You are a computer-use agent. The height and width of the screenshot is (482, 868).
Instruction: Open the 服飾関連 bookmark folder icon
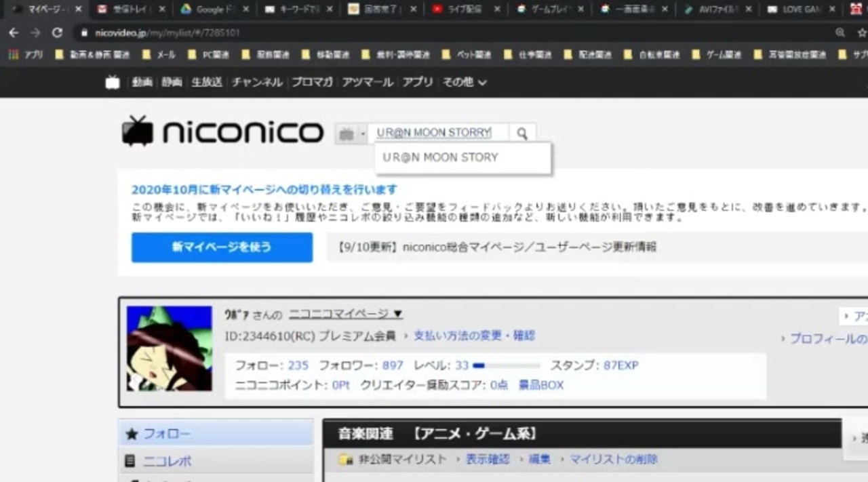click(x=246, y=55)
